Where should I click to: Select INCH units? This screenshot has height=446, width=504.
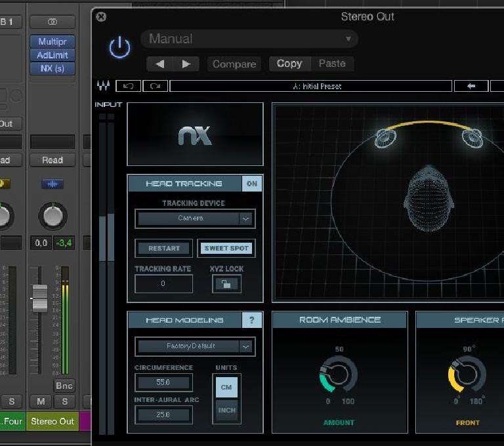pos(226,411)
